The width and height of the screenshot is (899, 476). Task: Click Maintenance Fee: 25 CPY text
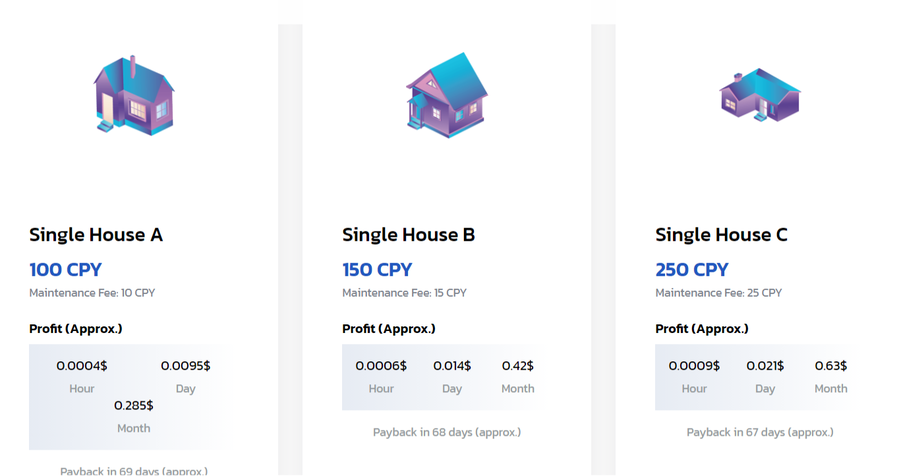point(718,293)
